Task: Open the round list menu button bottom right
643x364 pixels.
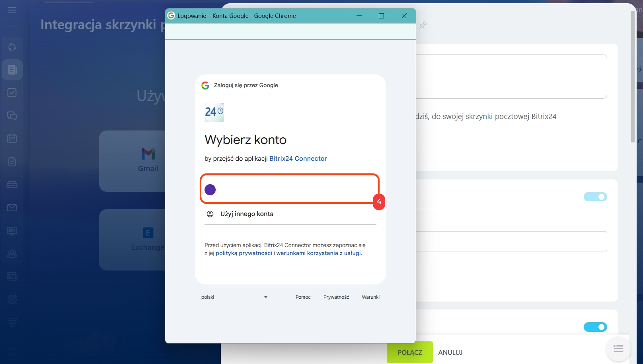Action: [618, 349]
